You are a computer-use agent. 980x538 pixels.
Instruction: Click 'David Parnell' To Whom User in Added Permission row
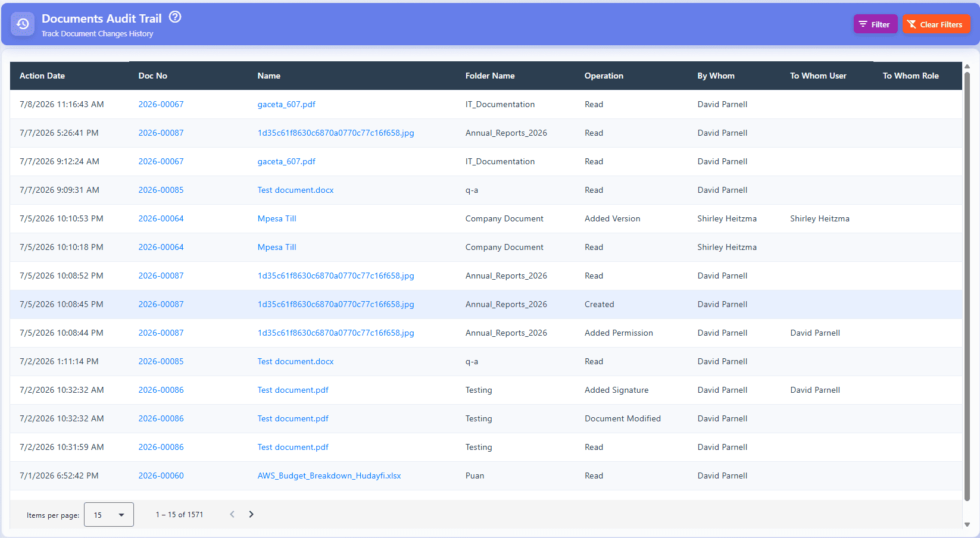coord(815,333)
